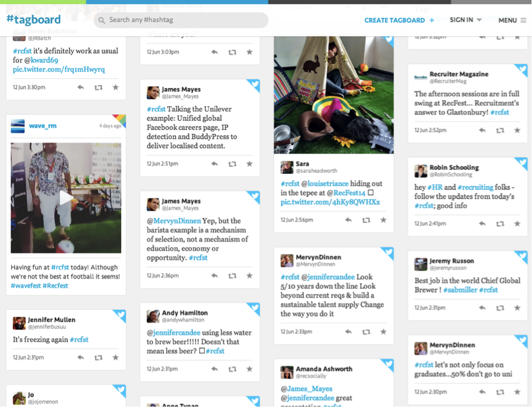Retweet James Mayes' barista example tweet
This screenshot has width=532, height=407.
tap(232, 276)
